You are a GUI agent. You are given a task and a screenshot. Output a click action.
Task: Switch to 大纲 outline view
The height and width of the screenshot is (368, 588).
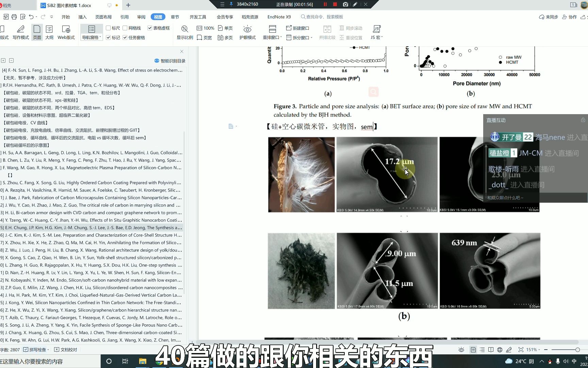(49, 33)
